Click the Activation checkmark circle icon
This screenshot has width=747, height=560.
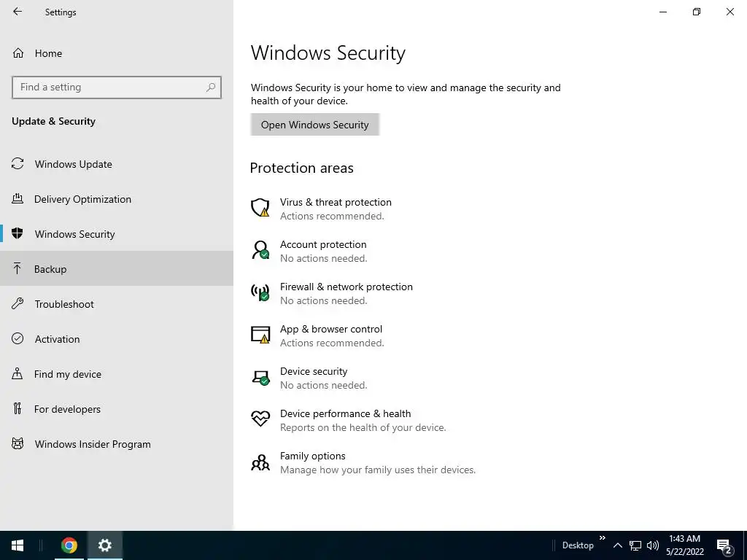click(x=18, y=338)
